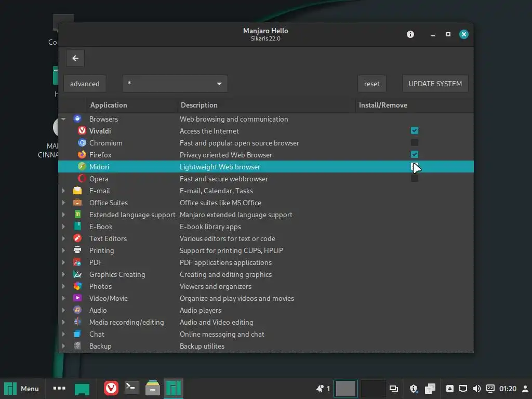Expand the Printing category arrow

point(63,250)
